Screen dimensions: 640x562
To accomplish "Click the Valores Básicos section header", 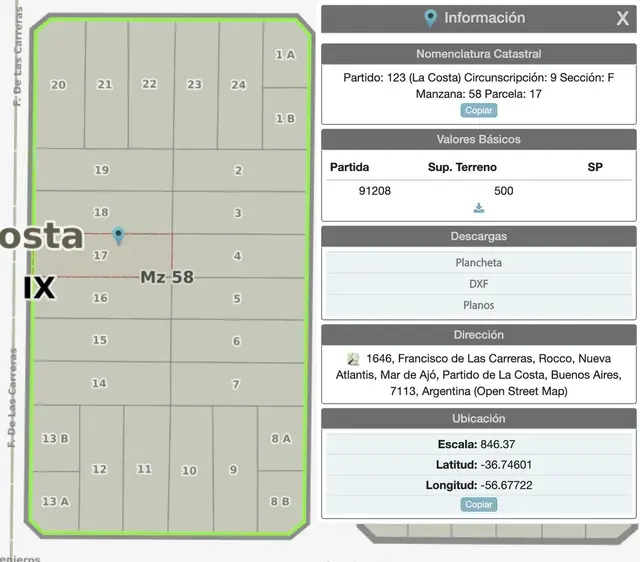I will coord(479,139).
